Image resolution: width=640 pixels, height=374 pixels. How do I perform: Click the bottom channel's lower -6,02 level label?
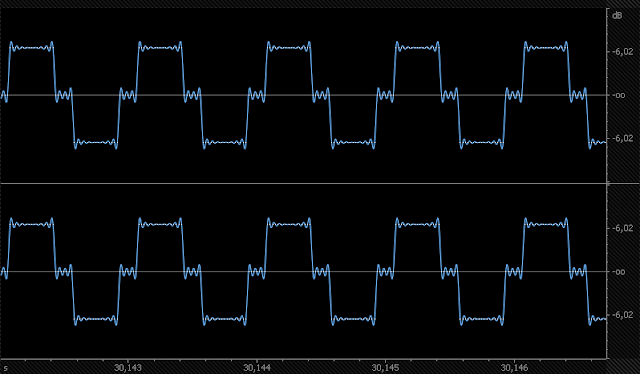(622, 315)
